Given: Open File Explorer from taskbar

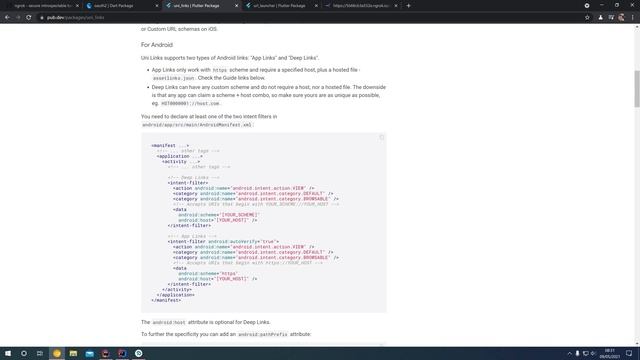Looking at the screenshot, I should [x=73, y=353].
